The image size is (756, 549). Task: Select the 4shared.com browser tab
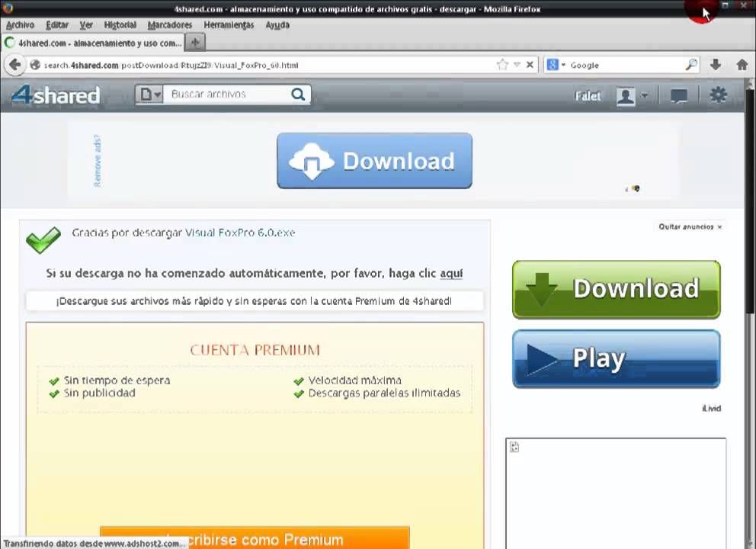[93, 43]
